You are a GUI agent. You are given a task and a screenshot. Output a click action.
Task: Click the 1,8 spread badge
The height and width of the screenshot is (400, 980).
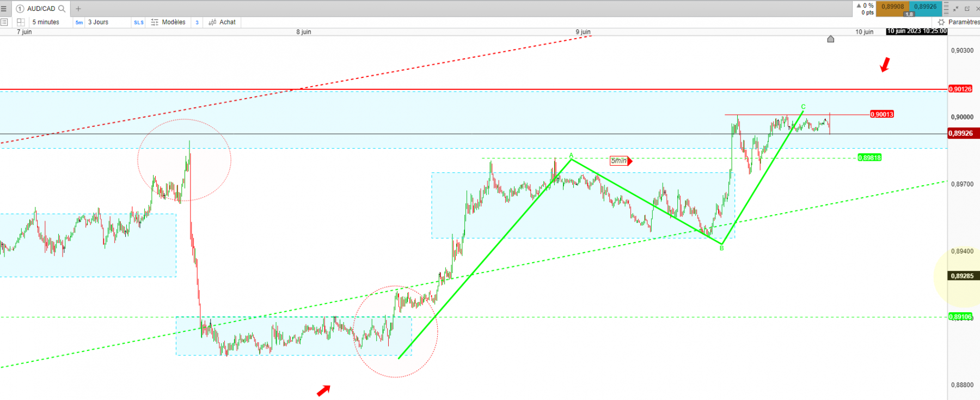tap(909, 14)
